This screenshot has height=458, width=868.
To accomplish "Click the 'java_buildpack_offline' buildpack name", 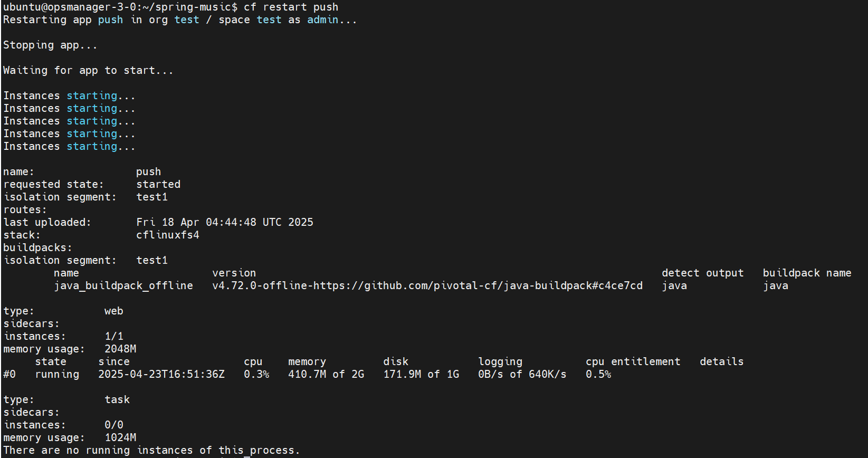I will click(x=123, y=286).
